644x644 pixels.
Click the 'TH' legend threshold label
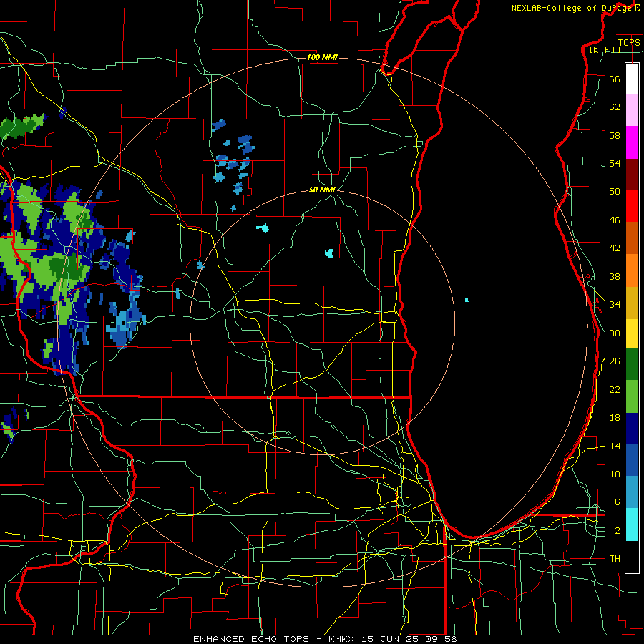click(615, 559)
